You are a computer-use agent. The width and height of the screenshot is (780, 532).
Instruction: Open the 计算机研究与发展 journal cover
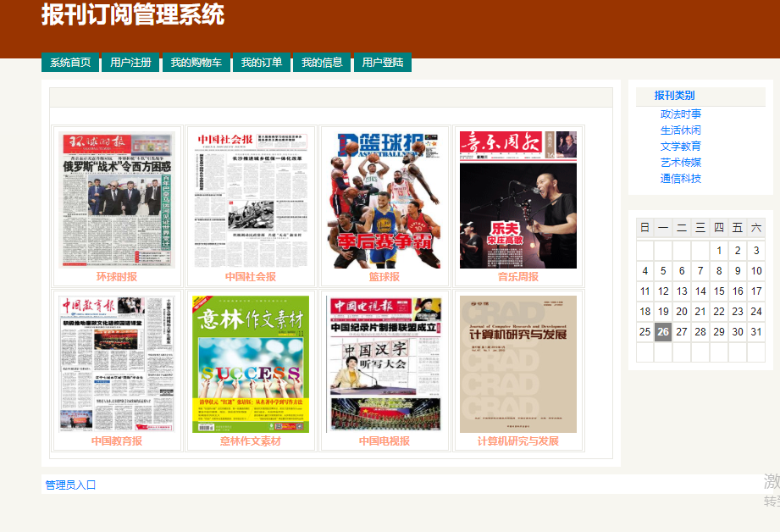(518, 364)
